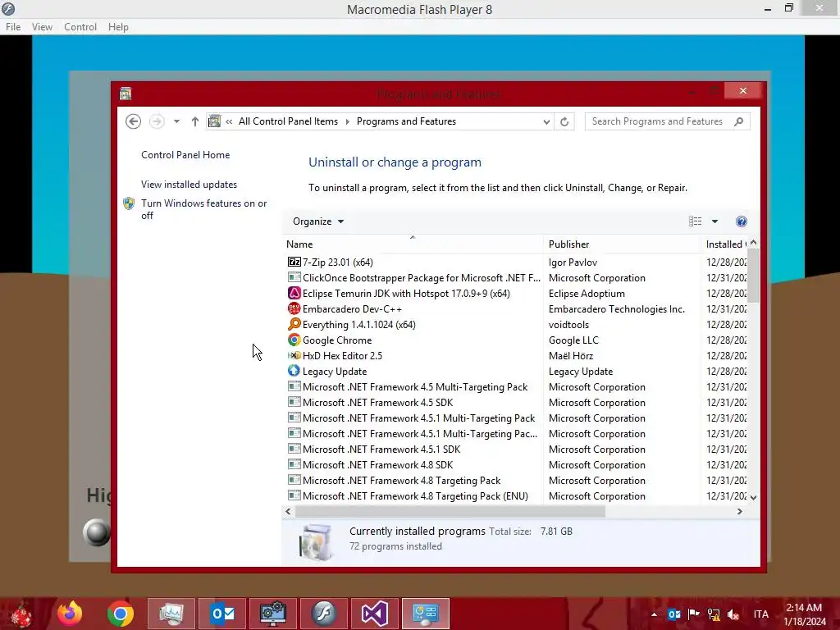Open Turn Windows features on or off
The image size is (840, 630).
(204, 209)
